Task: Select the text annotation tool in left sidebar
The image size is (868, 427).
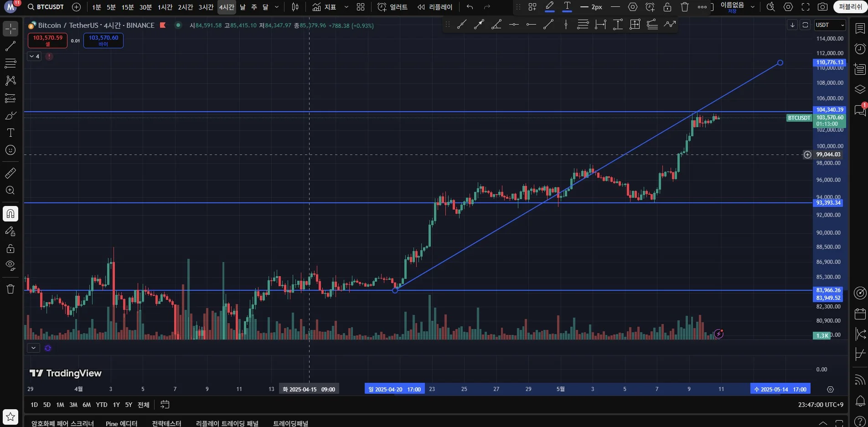Action: pos(10,133)
